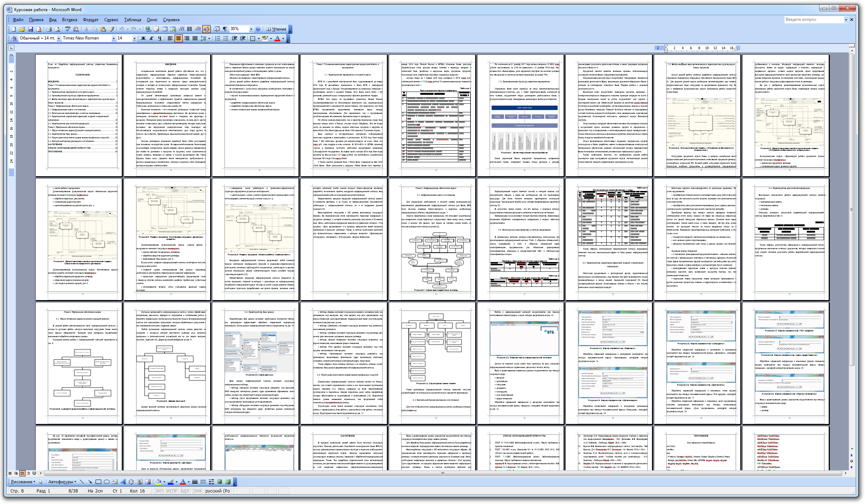Select the WordArt icon in Drawing toolbar

click(x=123, y=482)
